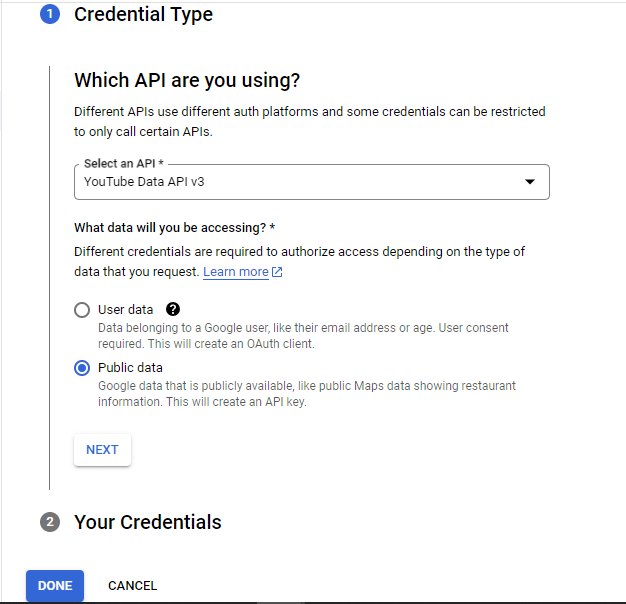Expand the Your Credentials step
The width and height of the screenshot is (626, 604).
pos(148,522)
